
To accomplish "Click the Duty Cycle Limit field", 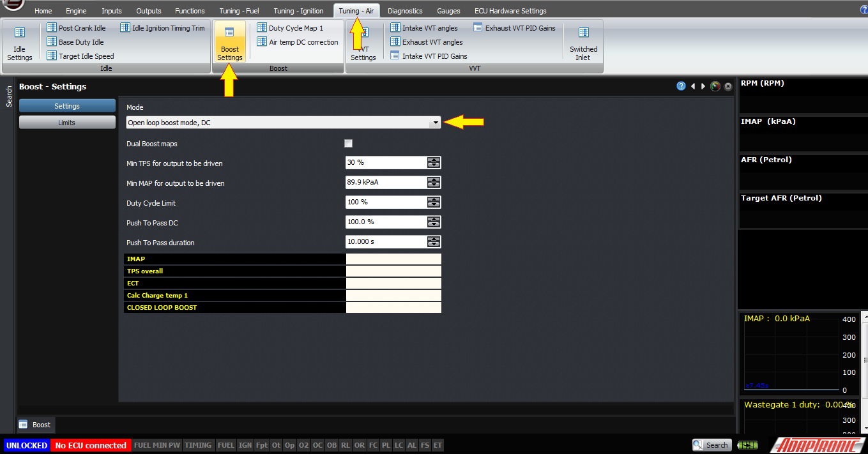I will pyautogui.click(x=386, y=202).
